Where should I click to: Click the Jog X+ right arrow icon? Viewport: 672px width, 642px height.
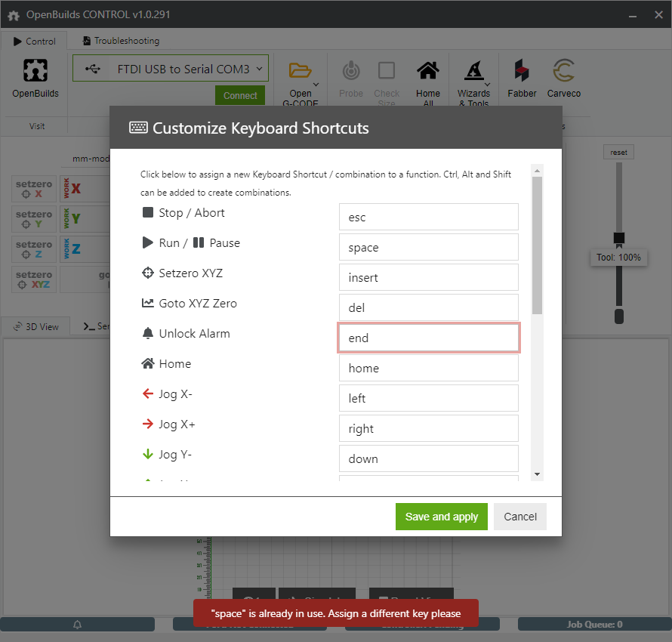point(148,424)
